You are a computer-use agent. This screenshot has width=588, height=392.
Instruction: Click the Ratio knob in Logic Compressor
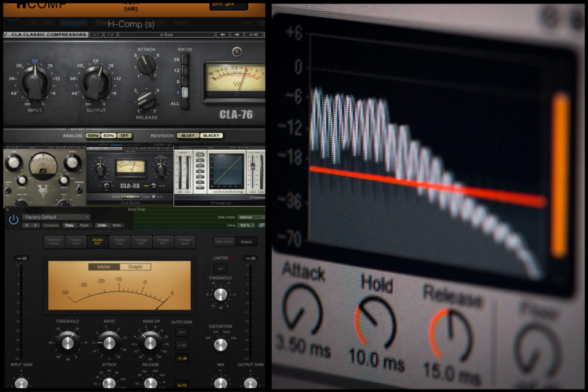click(x=109, y=343)
